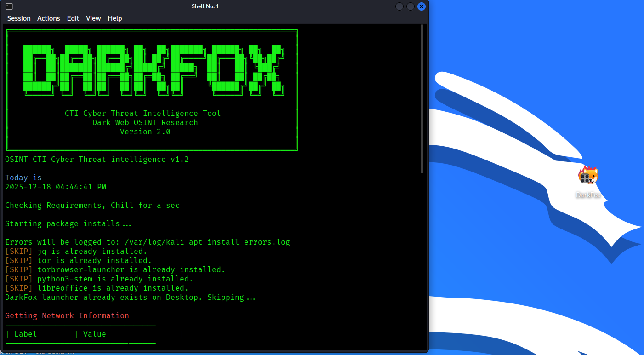Click the 'Dark Web OSINT Research' text
Screen dimensions: 644x355
[x=145, y=122]
